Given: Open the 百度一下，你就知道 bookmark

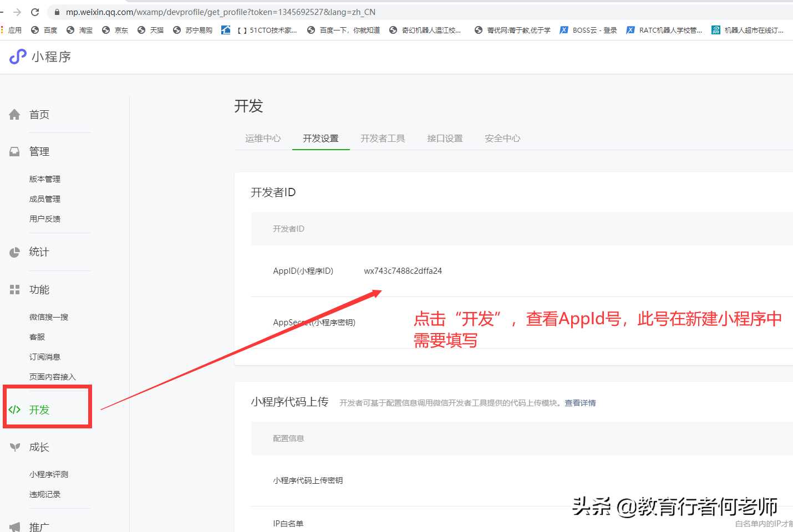Looking at the screenshot, I should coord(344,30).
